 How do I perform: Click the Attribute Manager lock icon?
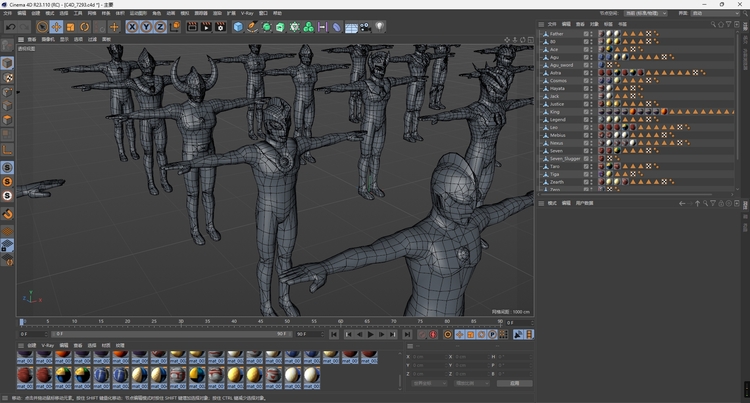[x=721, y=203]
